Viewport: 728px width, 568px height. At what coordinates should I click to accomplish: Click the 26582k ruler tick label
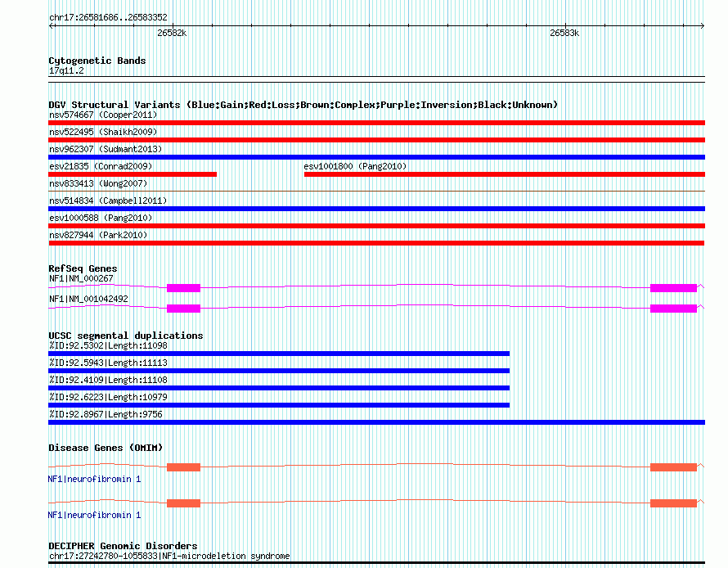[x=172, y=33]
